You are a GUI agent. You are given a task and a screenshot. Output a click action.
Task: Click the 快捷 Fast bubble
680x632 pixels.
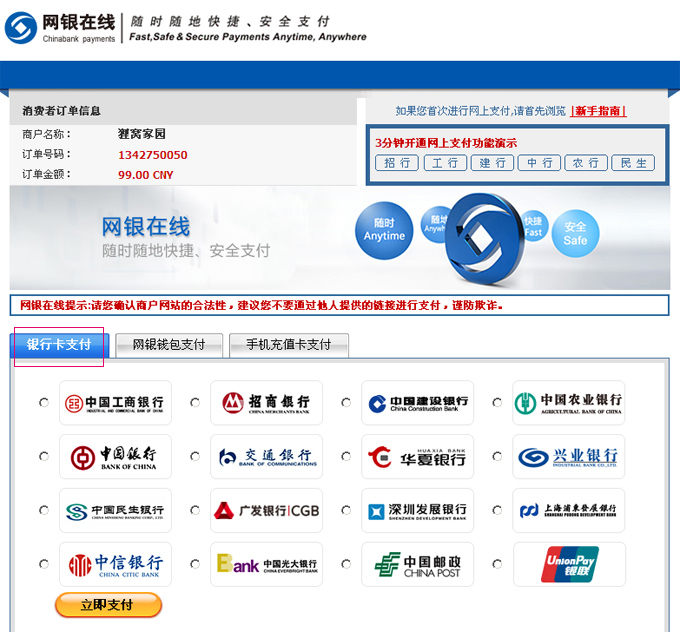click(x=534, y=226)
